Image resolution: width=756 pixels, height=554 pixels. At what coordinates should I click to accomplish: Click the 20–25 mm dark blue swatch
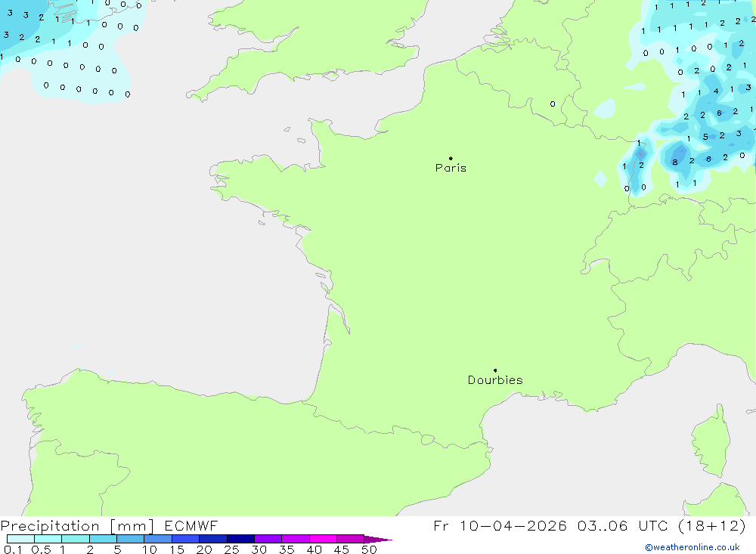[213, 539]
